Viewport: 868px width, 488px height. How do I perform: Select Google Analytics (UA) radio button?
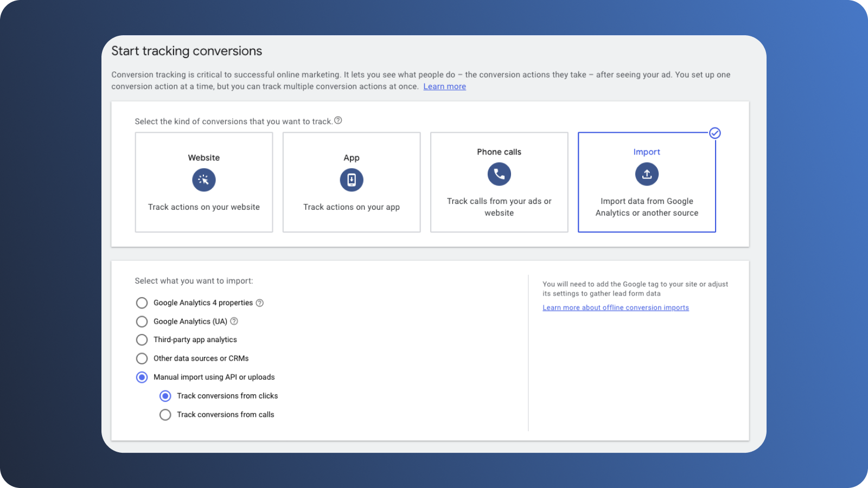[x=142, y=322]
